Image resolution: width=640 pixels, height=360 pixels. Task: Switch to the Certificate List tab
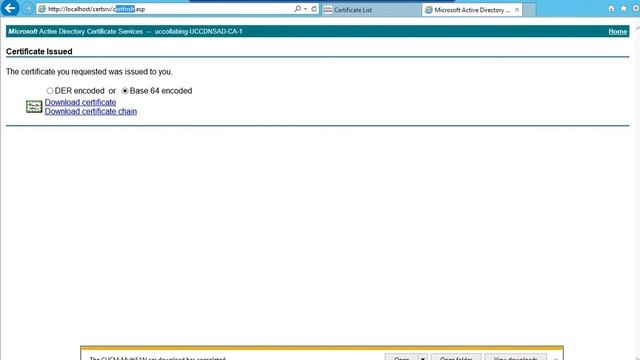click(371, 10)
